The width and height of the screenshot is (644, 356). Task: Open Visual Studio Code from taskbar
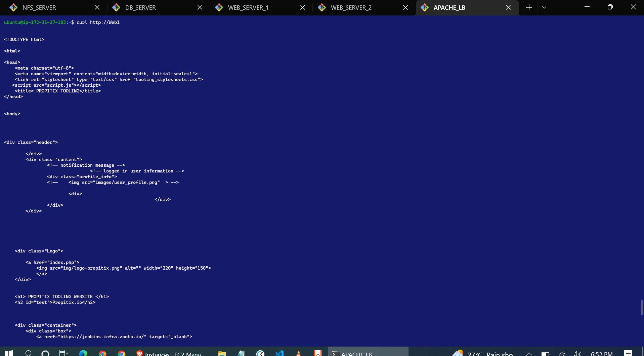tap(280, 353)
